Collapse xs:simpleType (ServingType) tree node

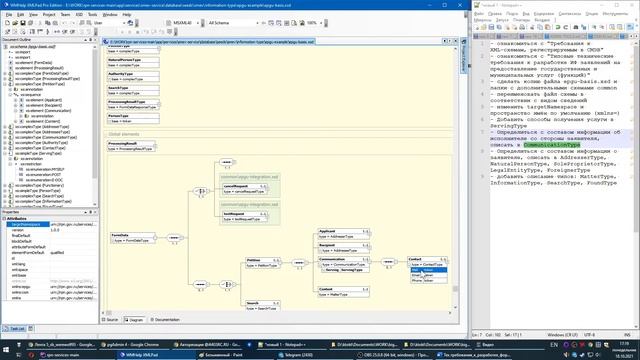(5, 153)
